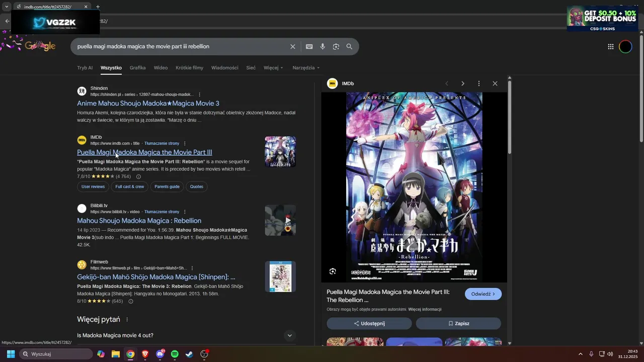Open the options menu for the Shinden result
Image resolution: width=644 pixels, height=362 pixels.
[199, 95]
